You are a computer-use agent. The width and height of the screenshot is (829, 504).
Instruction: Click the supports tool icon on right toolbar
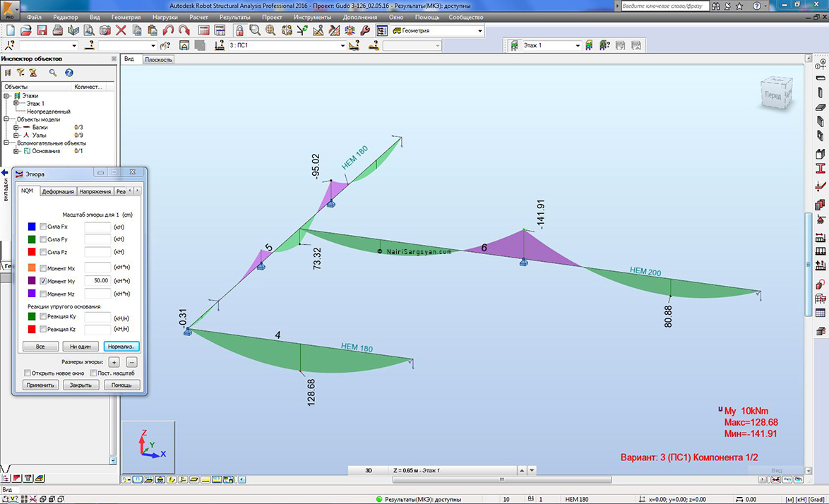pos(821,220)
